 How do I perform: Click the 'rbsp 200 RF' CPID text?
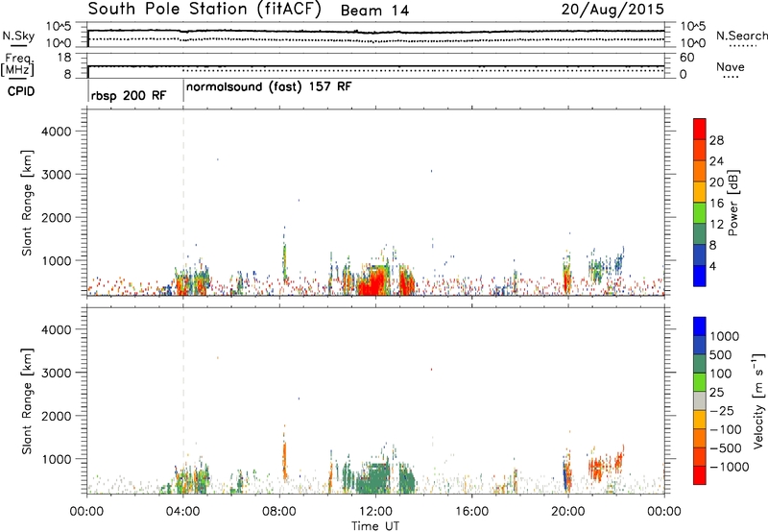point(129,95)
